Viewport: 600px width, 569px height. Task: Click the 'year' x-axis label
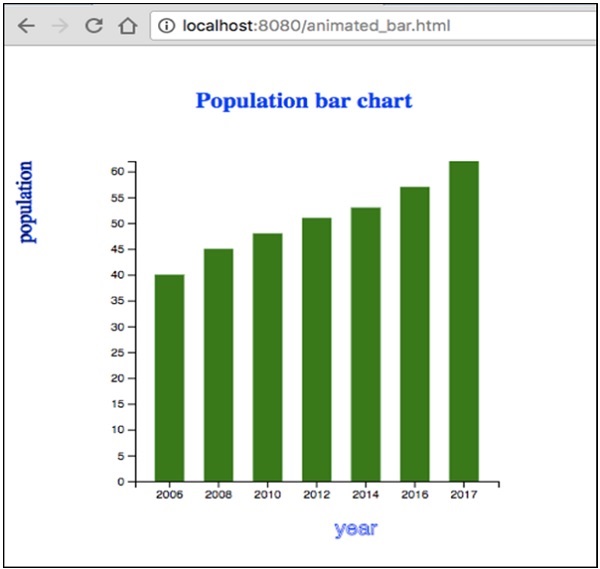355,528
